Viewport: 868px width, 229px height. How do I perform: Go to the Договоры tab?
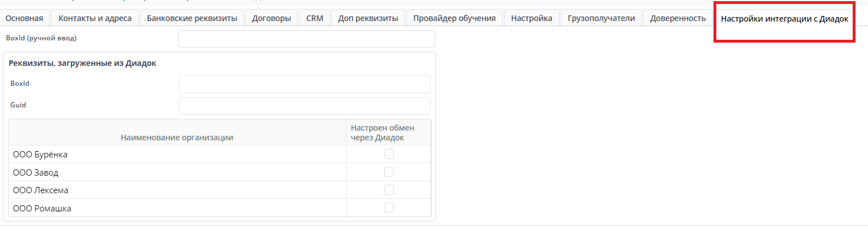coord(272,18)
